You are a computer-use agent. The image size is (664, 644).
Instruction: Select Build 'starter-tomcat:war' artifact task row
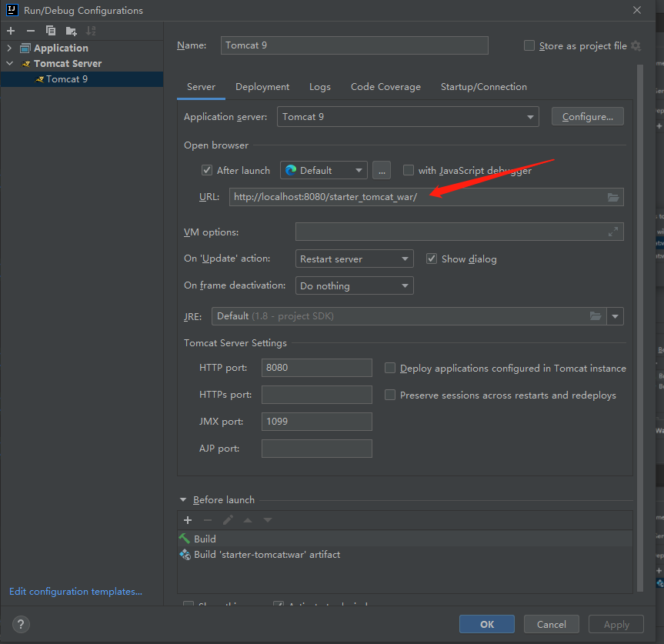coord(405,554)
